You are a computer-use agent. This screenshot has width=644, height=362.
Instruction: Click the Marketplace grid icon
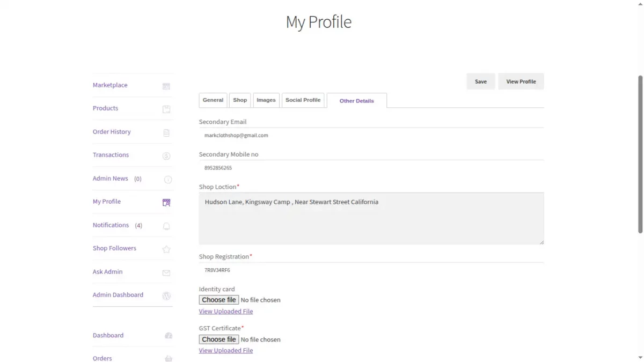pos(166,86)
